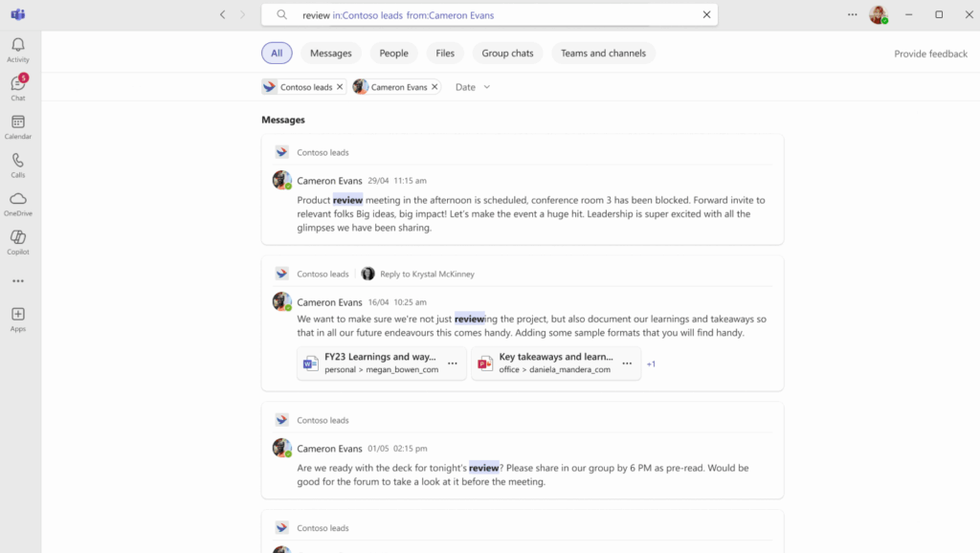The width and height of the screenshot is (980, 553).
Task: Click the Teams logo icon
Action: coord(18,14)
